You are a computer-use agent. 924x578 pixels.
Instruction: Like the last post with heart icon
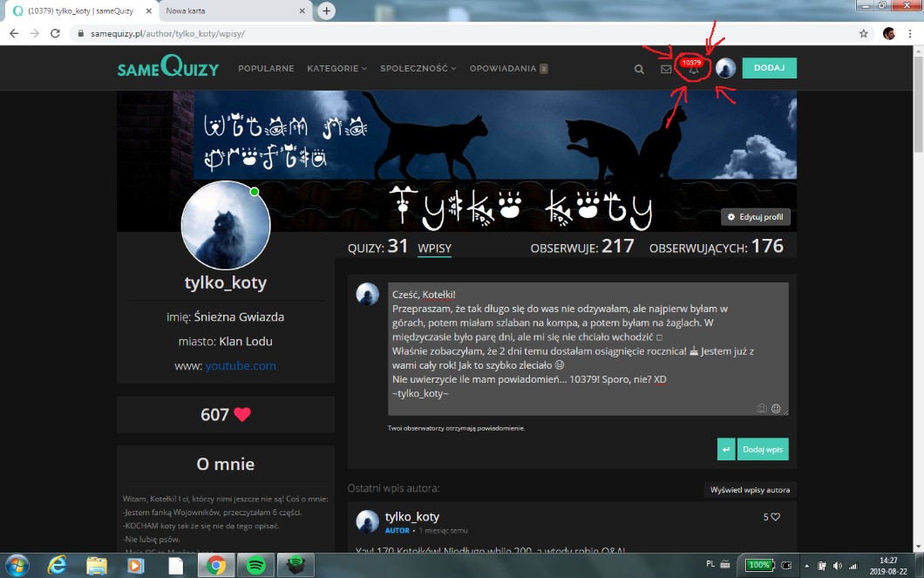[x=775, y=517]
